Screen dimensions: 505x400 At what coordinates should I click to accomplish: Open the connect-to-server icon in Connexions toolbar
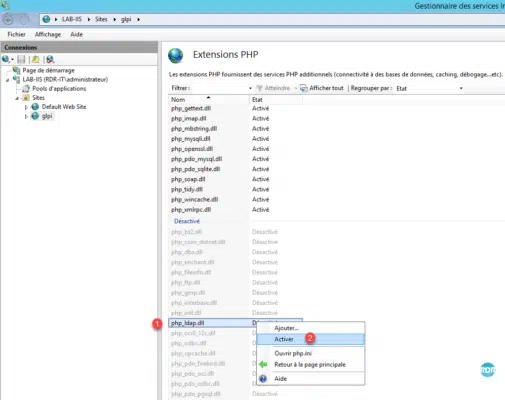tap(6, 59)
